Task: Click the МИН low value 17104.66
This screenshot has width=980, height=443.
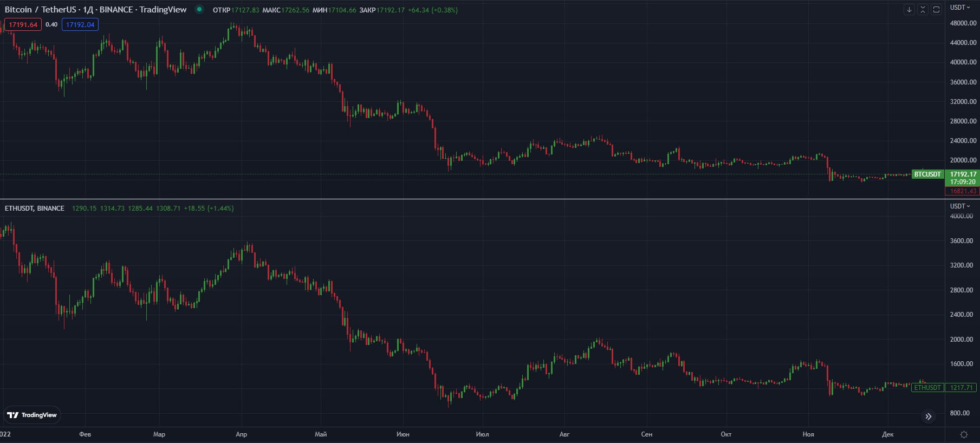Action: pos(342,10)
